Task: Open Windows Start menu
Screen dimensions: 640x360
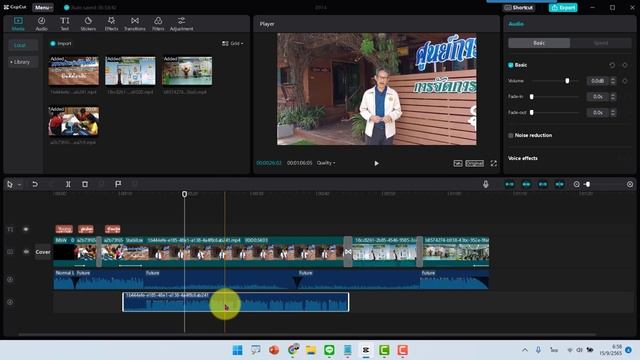Action: pos(237,350)
